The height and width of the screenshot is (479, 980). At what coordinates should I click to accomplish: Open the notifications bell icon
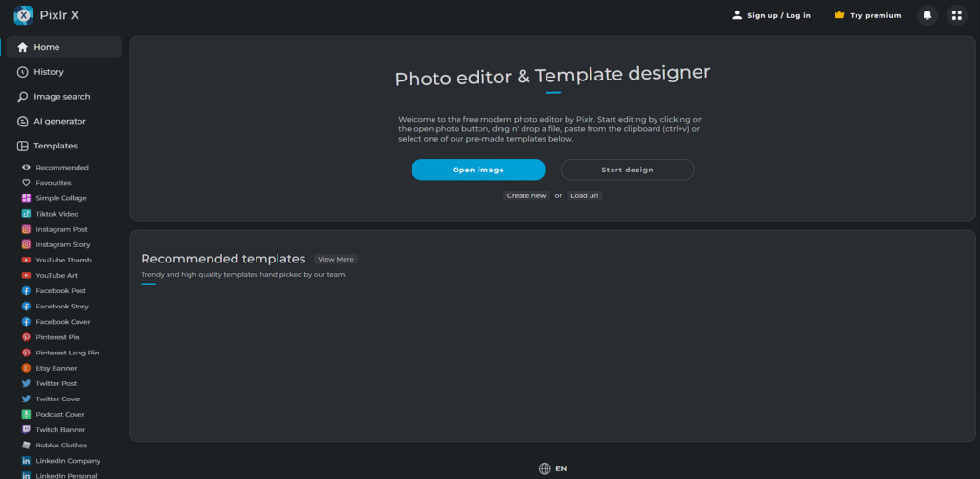point(926,15)
